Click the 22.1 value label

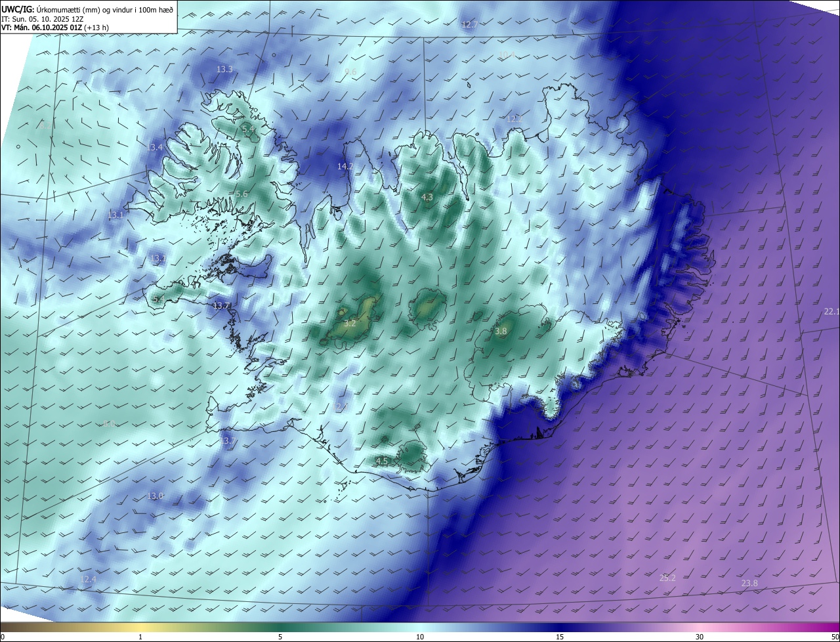(x=831, y=312)
